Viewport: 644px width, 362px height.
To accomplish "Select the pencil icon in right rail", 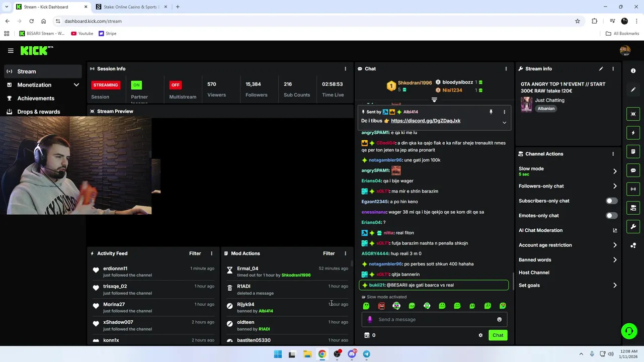I will tap(633, 89).
